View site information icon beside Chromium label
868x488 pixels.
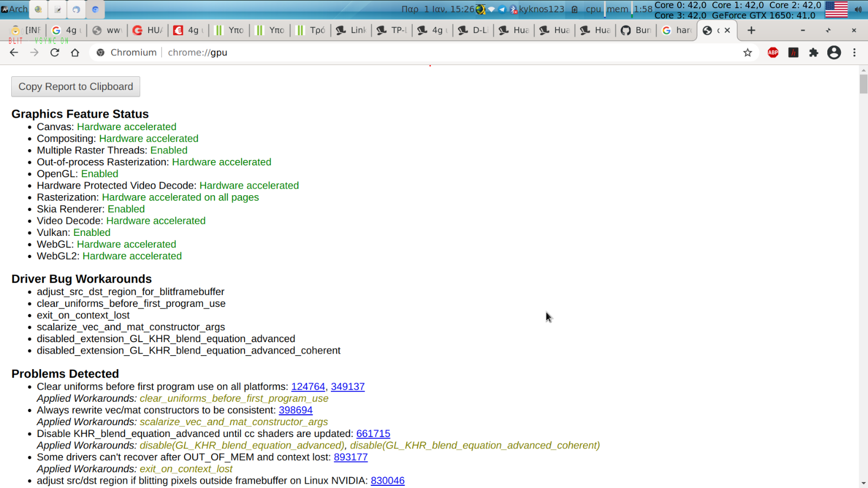click(x=100, y=53)
